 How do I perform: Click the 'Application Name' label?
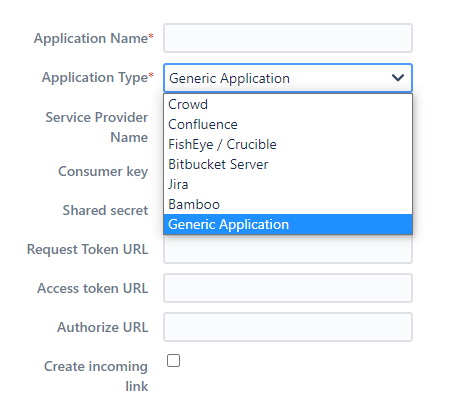click(93, 38)
